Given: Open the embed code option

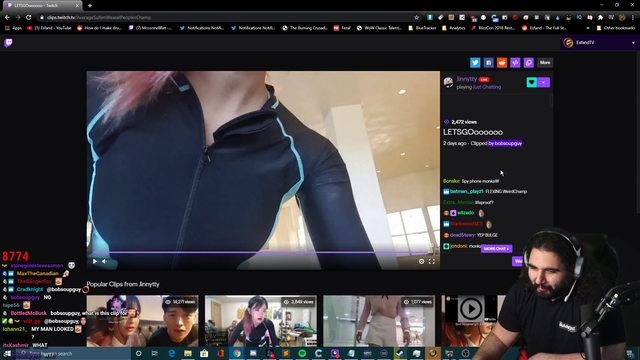Looking at the screenshot, I should [x=515, y=62].
